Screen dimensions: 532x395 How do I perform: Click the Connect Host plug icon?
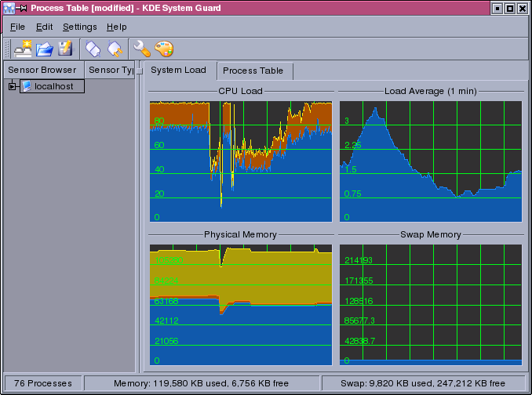click(93, 49)
